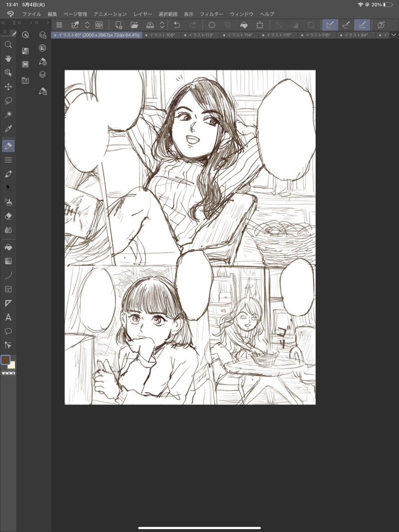
Task: Select the Move layer tool
Action: click(x=8, y=87)
